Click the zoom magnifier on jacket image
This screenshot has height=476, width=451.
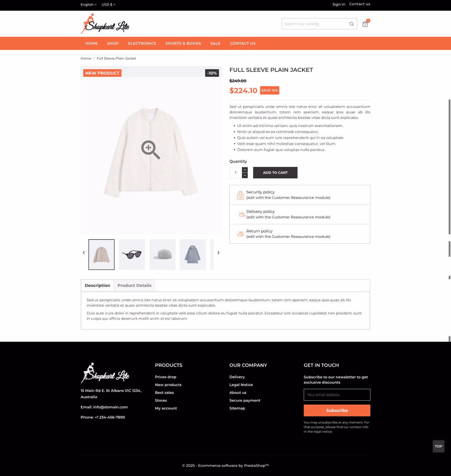tap(151, 150)
